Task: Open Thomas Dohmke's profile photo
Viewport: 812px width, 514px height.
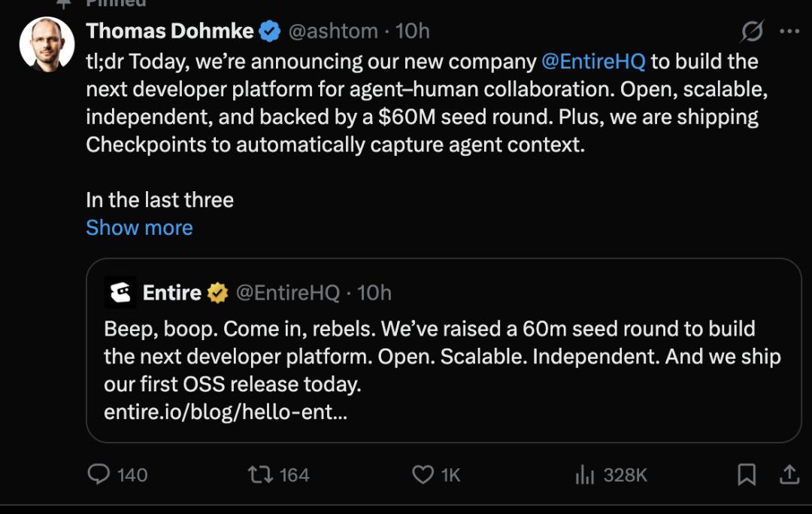Action: [x=47, y=44]
